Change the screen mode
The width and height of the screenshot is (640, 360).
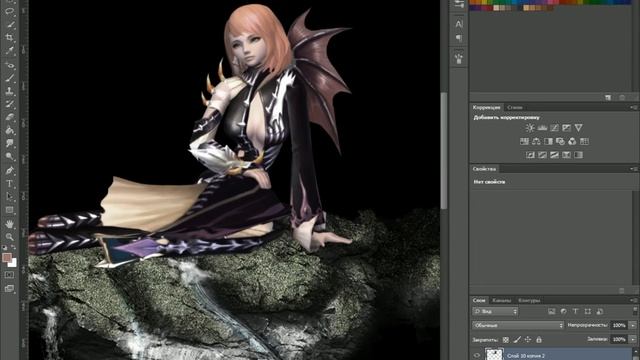coord(9,288)
